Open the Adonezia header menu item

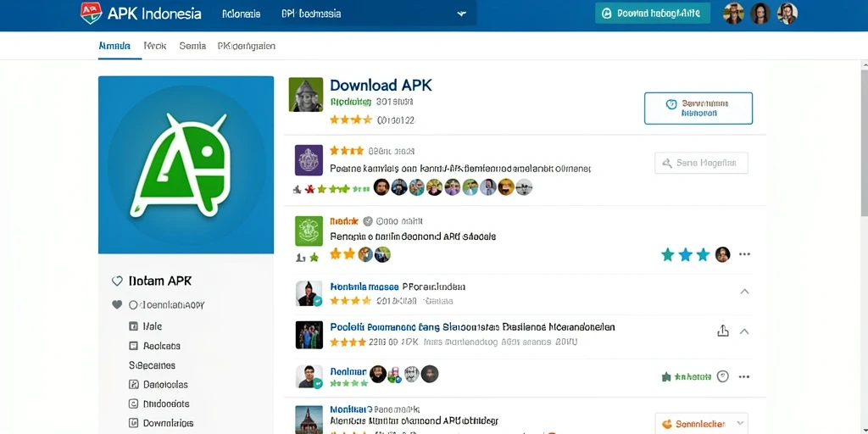coord(241,14)
